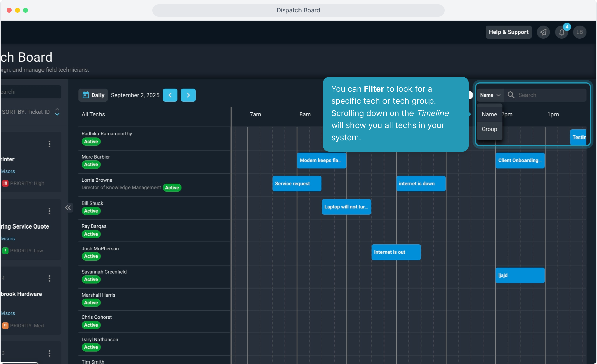Open options menu for printer ticket
The height and width of the screenshot is (364, 597).
[x=49, y=144]
